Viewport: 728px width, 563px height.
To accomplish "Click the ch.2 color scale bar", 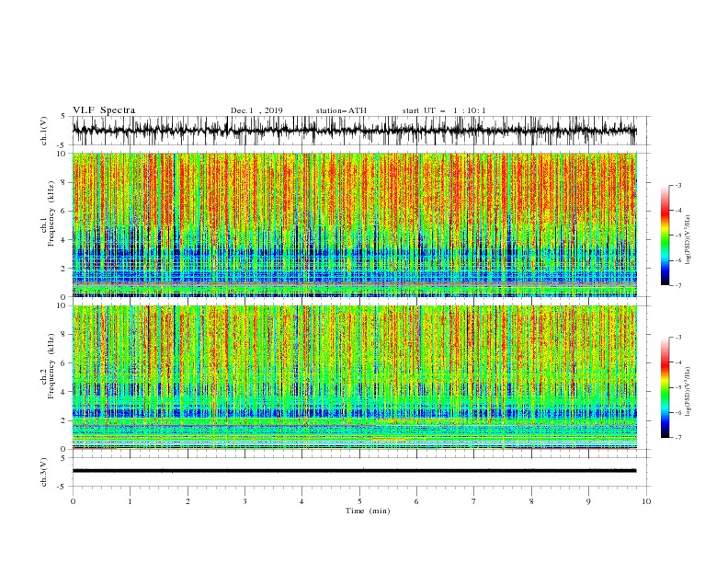I will point(665,387).
